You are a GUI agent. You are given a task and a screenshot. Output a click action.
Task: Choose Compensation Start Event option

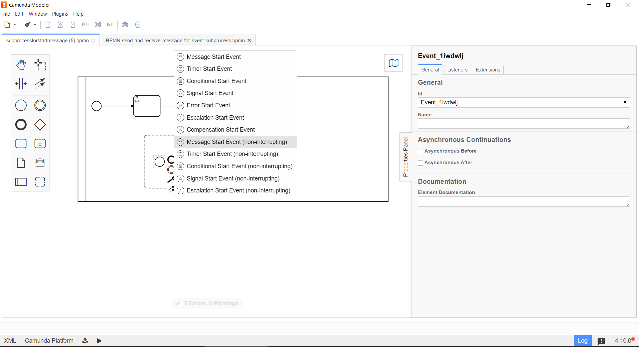pos(236,130)
